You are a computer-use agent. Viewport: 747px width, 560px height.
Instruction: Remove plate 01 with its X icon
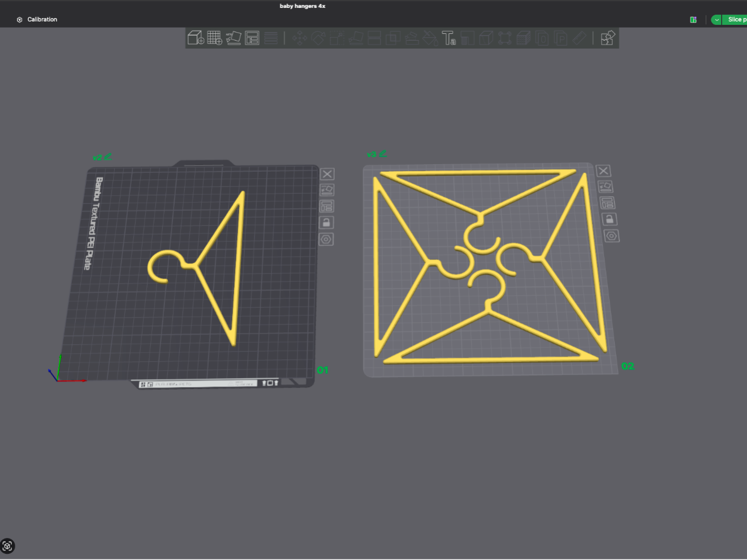327,174
